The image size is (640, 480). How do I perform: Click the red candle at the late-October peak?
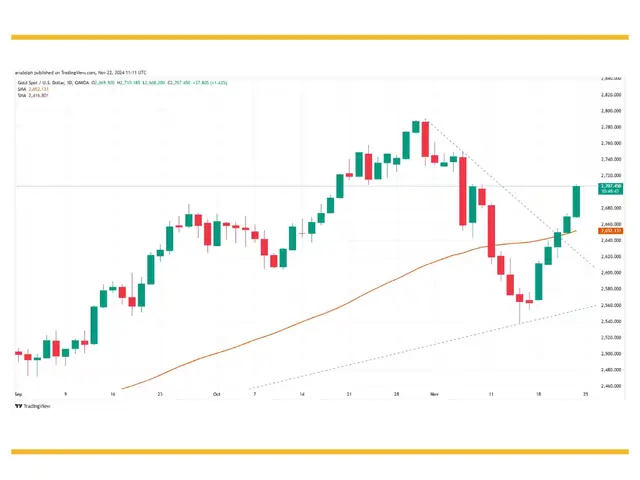[x=425, y=139]
